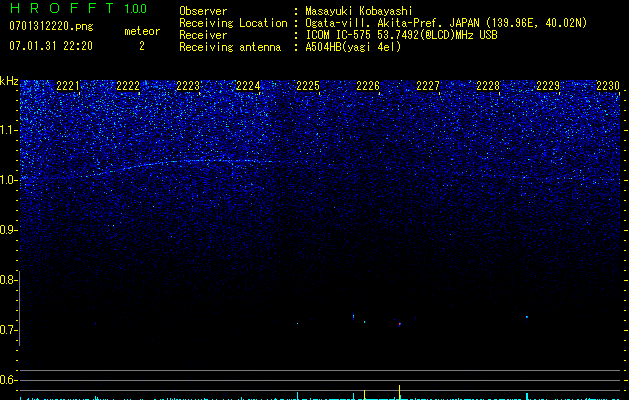629x400 pixels.
Task: Click the 2226 time axis marker
Action: tap(368, 86)
